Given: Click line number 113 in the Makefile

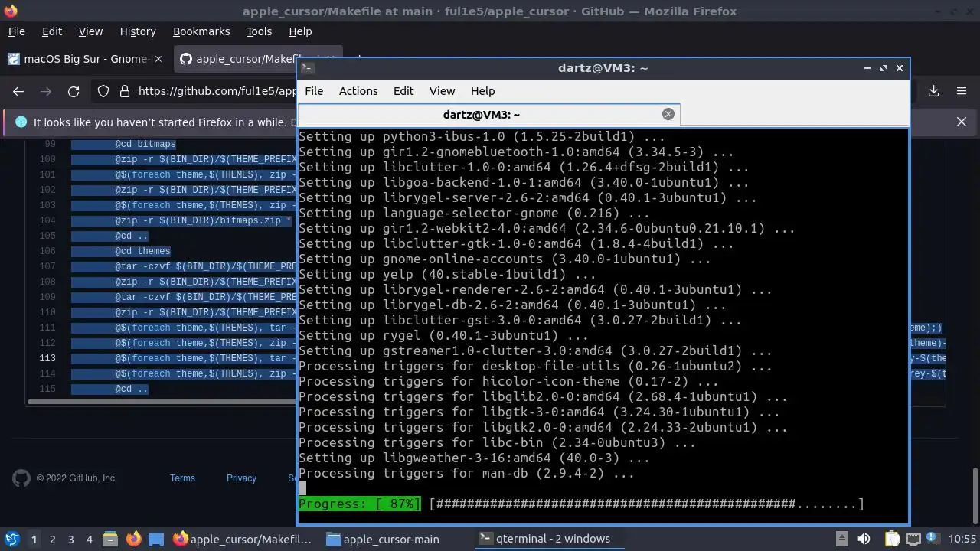Looking at the screenshot, I should 47,358.
